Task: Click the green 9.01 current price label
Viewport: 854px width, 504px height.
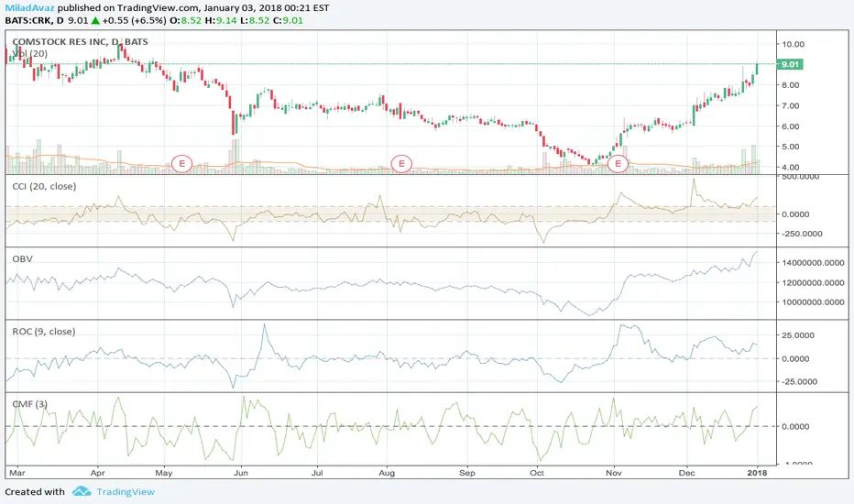Action: pos(790,64)
